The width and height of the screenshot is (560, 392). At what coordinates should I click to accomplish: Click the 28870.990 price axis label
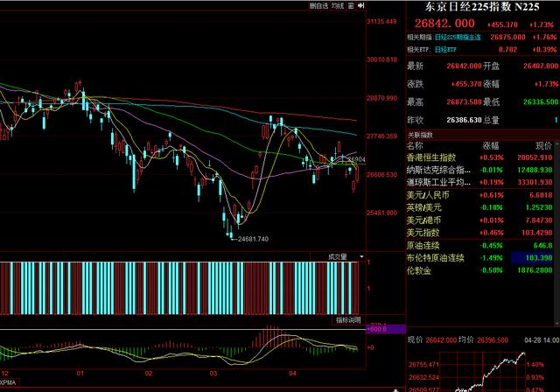pyautogui.click(x=381, y=98)
